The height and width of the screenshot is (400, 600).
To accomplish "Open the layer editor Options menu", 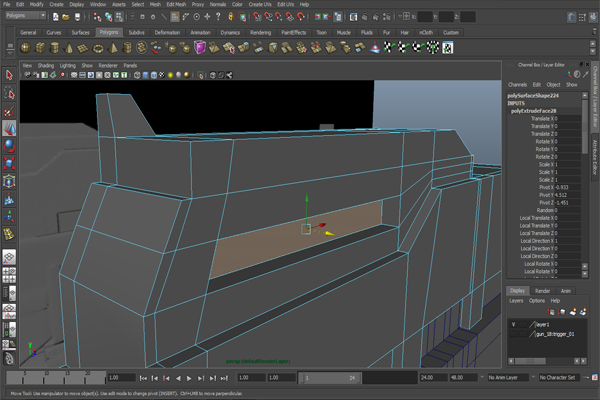I will pos(536,301).
